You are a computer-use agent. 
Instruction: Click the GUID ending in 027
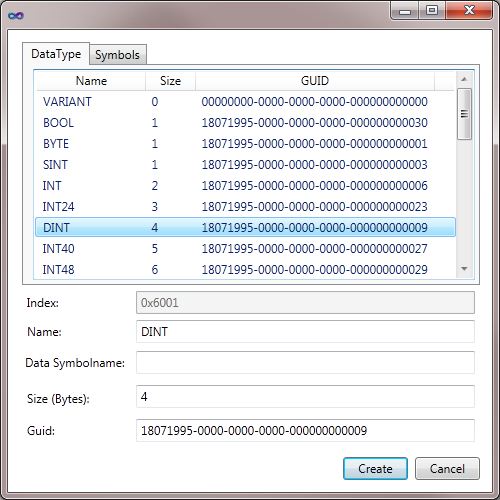[x=314, y=249]
